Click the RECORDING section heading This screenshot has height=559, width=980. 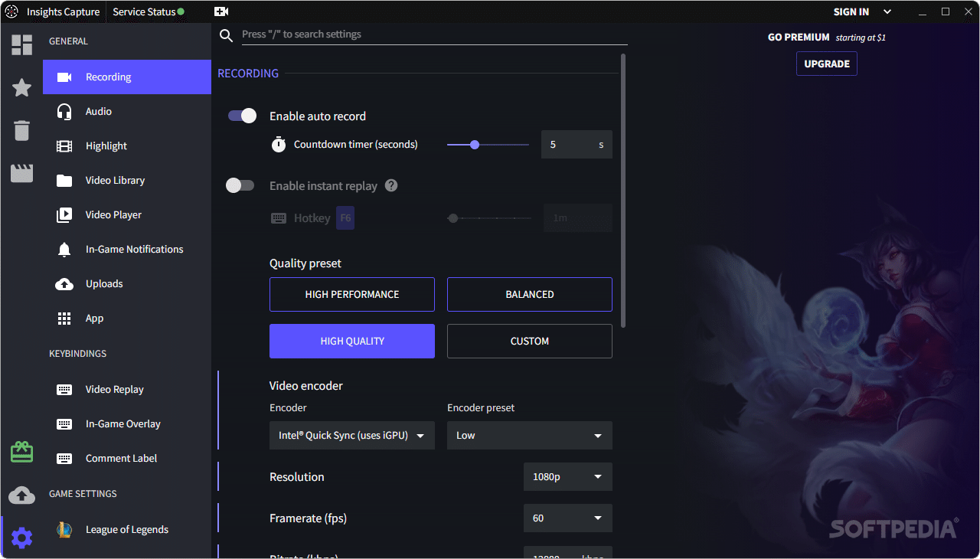pyautogui.click(x=248, y=74)
